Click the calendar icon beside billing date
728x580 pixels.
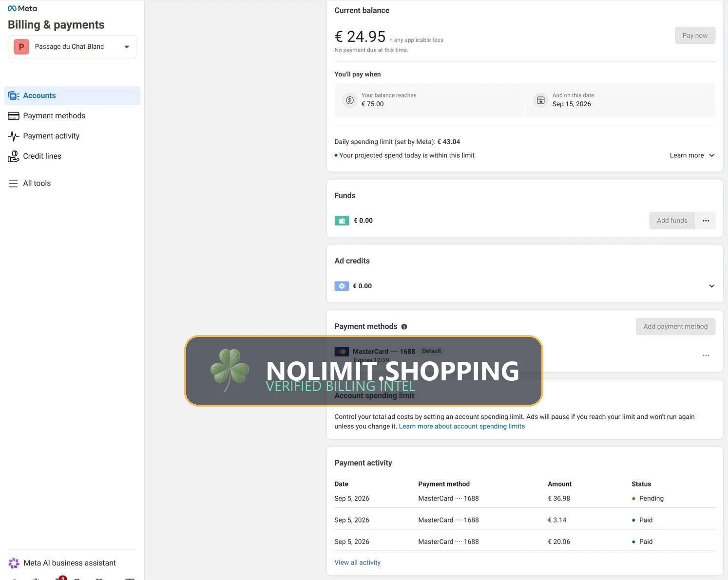pos(541,100)
